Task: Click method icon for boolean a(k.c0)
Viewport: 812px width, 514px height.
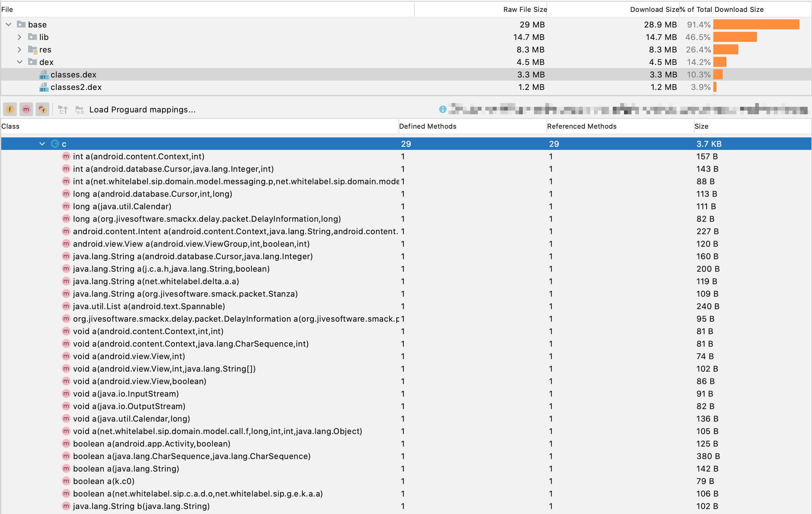Action: 66,481
